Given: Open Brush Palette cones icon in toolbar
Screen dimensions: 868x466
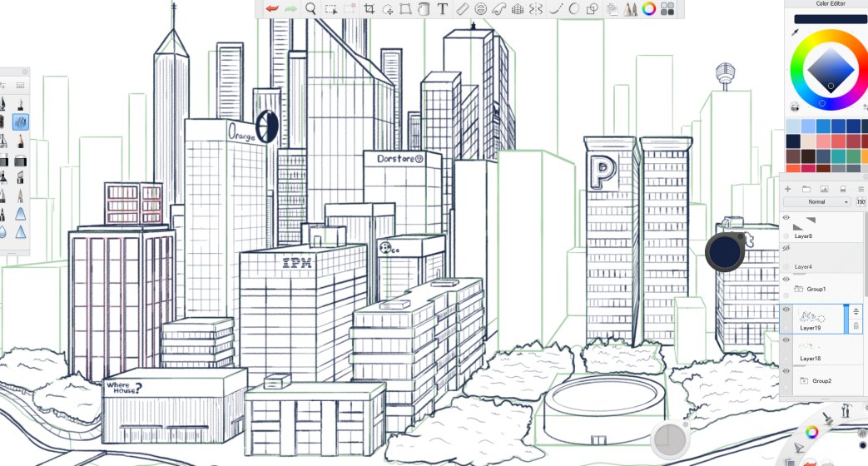Looking at the screenshot, I should 631,9.
